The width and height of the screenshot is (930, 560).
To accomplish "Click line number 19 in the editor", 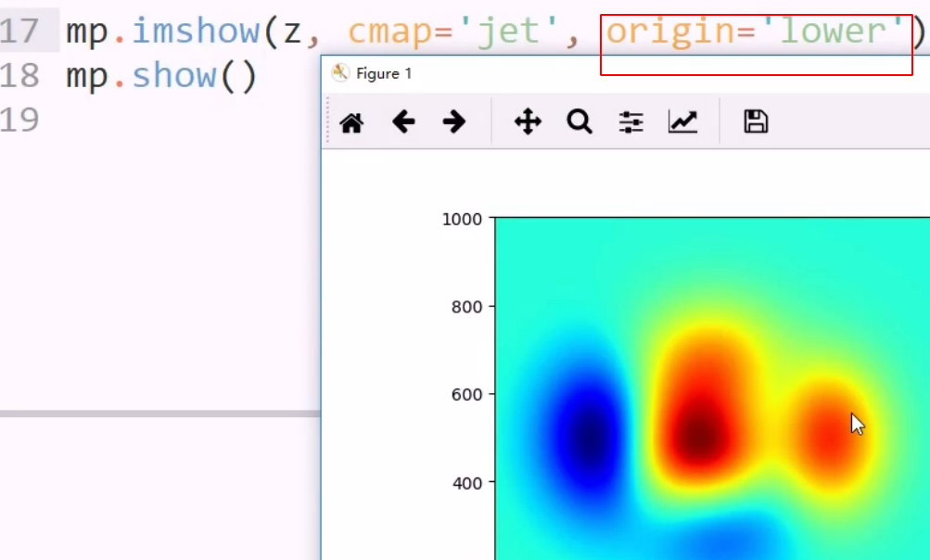I will coord(19,121).
